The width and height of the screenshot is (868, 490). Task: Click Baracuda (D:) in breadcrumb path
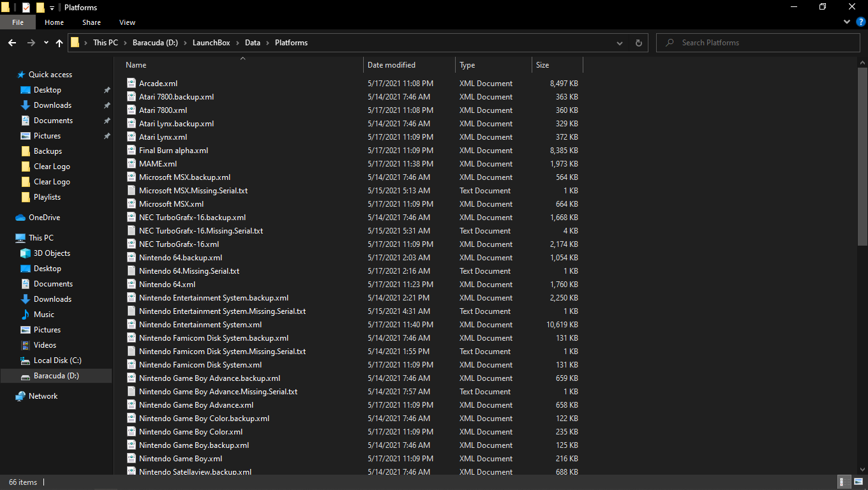[x=155, y=43]
